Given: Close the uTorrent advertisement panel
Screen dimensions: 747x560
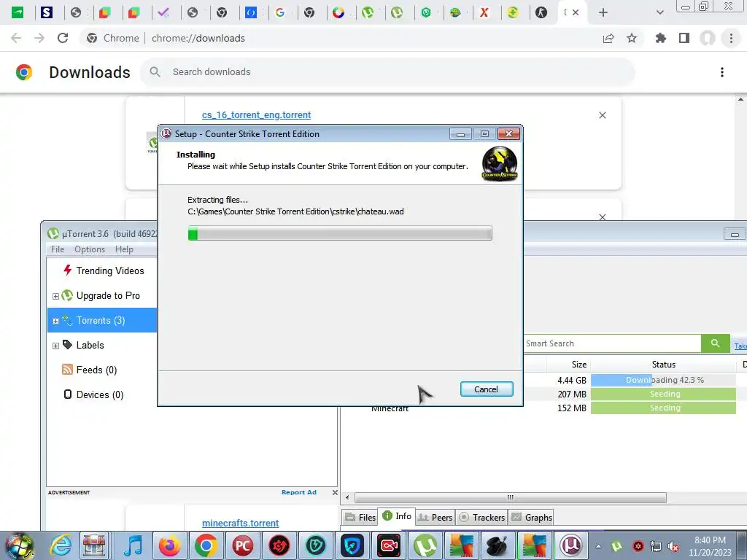Looking at the screenshot, I should point(334,492).
